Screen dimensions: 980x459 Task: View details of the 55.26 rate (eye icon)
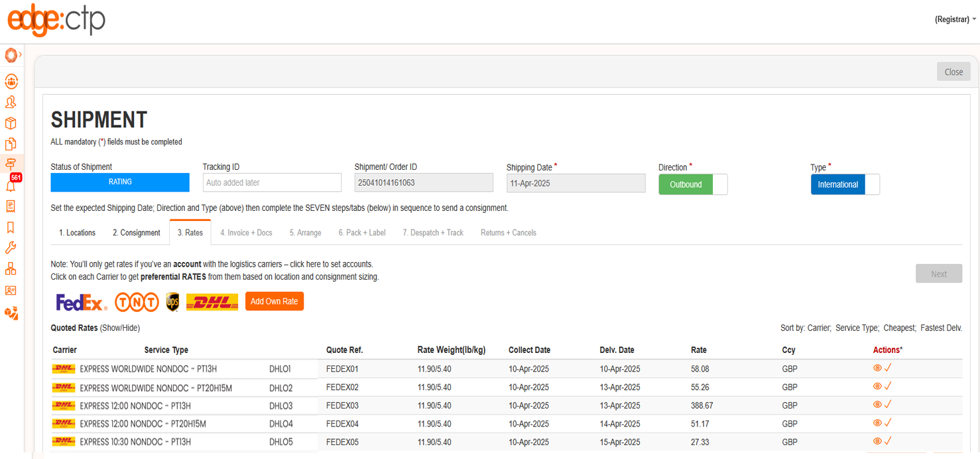877,386
